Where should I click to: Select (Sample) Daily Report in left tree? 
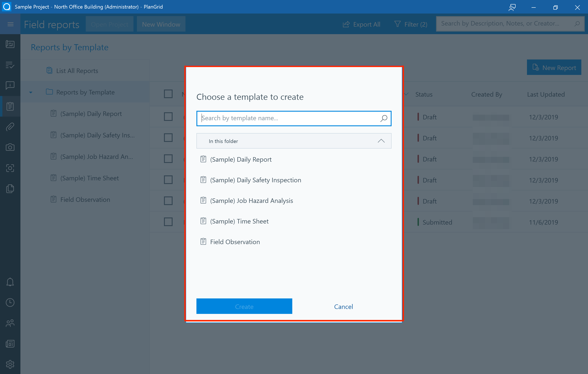tap(85, 114)
